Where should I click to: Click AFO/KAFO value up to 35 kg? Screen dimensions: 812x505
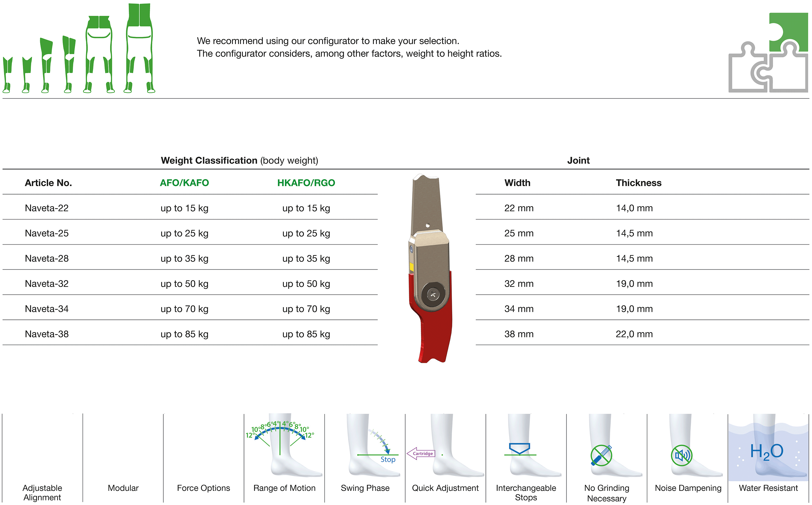tap(184, 259)
